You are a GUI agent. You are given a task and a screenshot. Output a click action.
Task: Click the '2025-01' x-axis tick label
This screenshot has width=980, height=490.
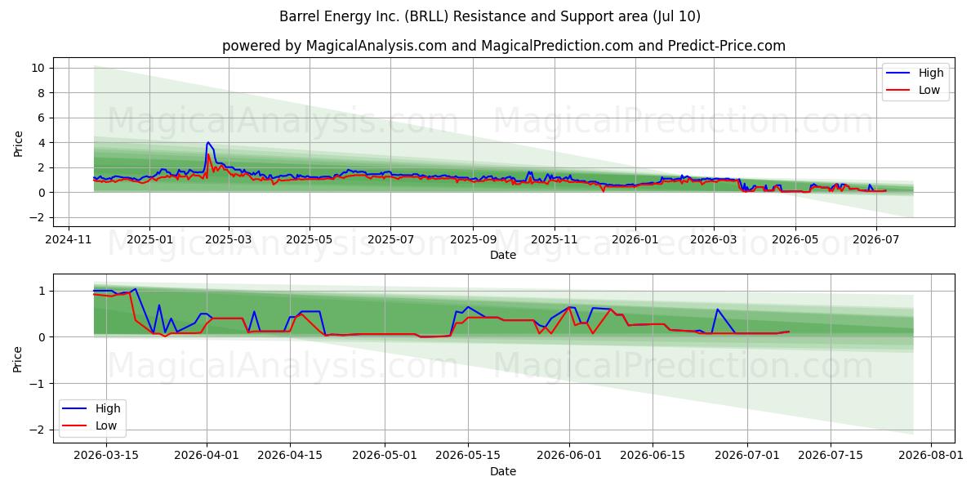coord(149,240)
